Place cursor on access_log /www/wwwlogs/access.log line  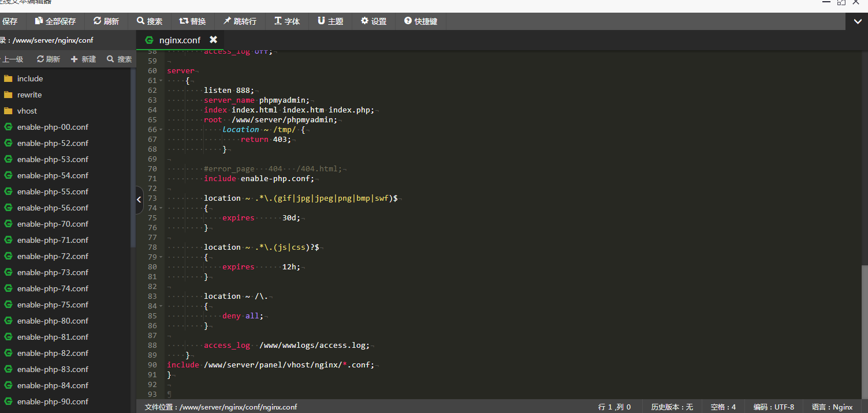click(286, 346)
